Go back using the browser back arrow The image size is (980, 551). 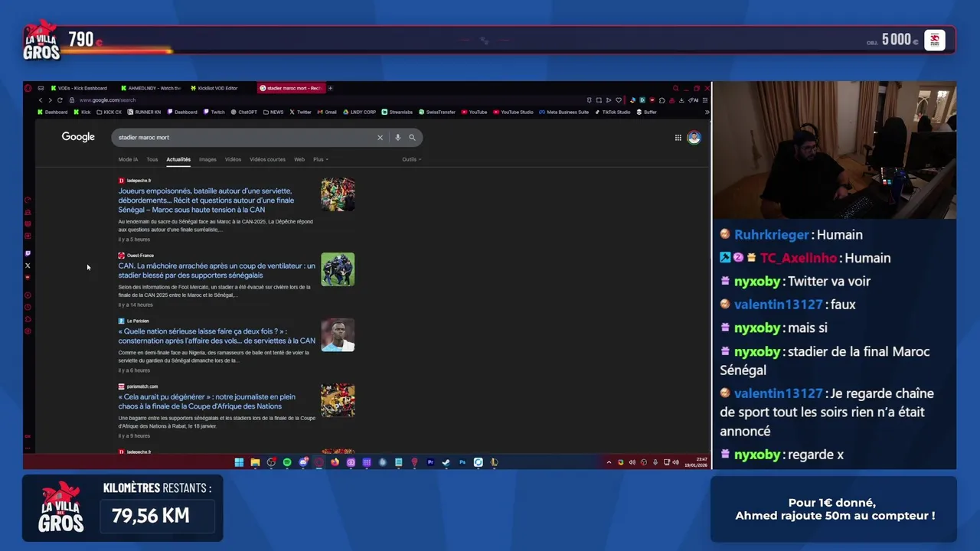[41, 100]
